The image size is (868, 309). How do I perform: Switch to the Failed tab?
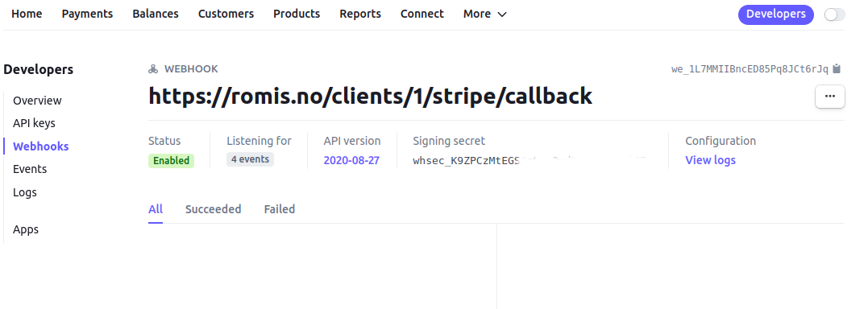click(280, 209)
